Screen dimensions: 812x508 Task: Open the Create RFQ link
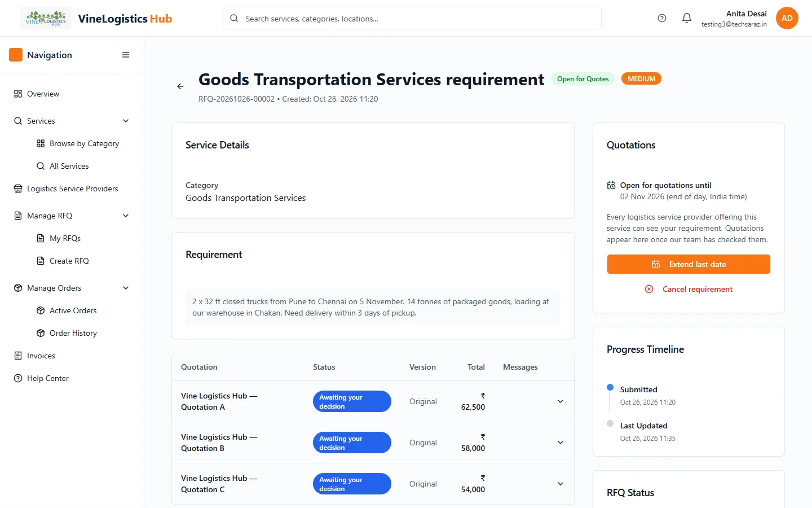click(x=83, y=261)
